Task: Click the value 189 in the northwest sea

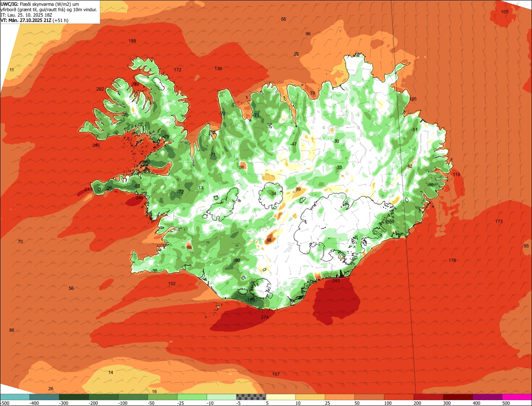Action: 133,41
